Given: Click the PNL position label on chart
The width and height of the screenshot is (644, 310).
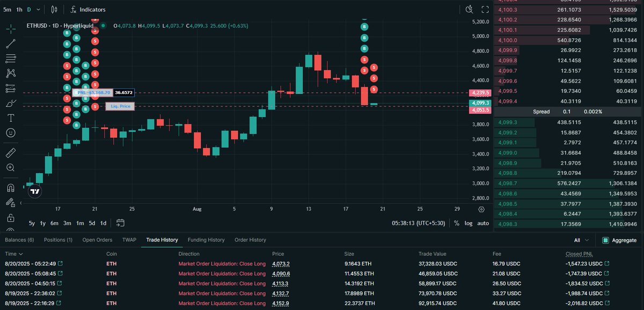Looking at the screenshot, I should [92, 92].
